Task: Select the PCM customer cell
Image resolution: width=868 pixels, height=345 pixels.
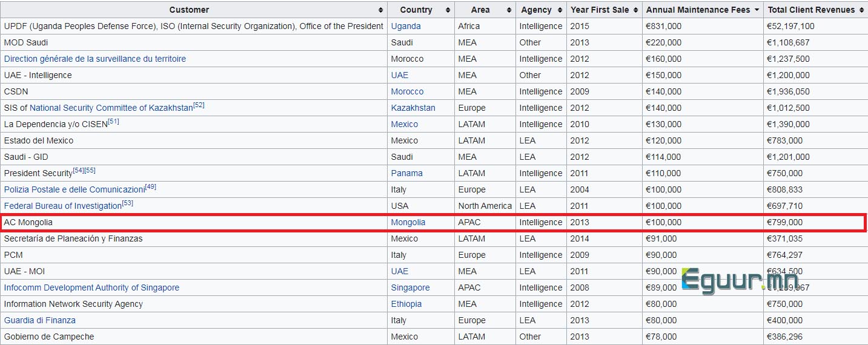Action: click(194, 255)
